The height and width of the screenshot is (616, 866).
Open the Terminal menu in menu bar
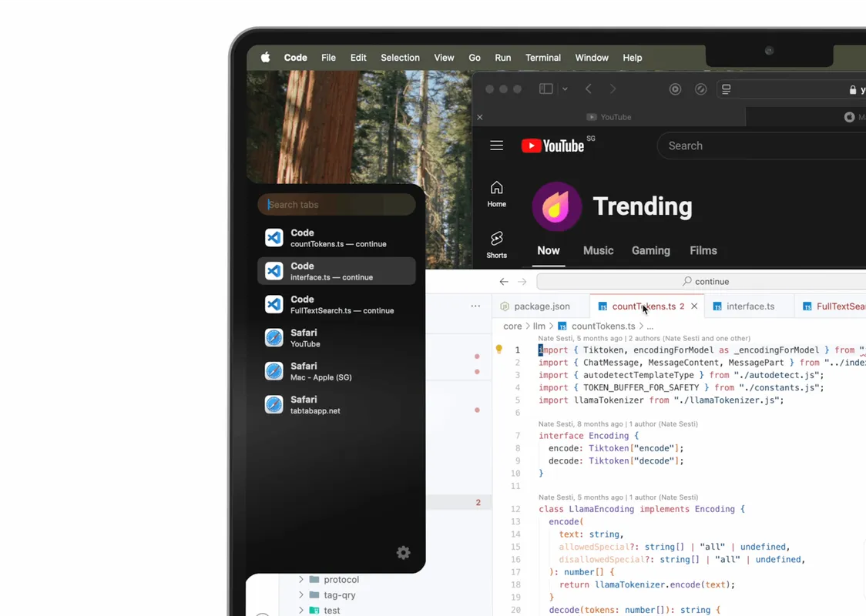click(542, 58)
